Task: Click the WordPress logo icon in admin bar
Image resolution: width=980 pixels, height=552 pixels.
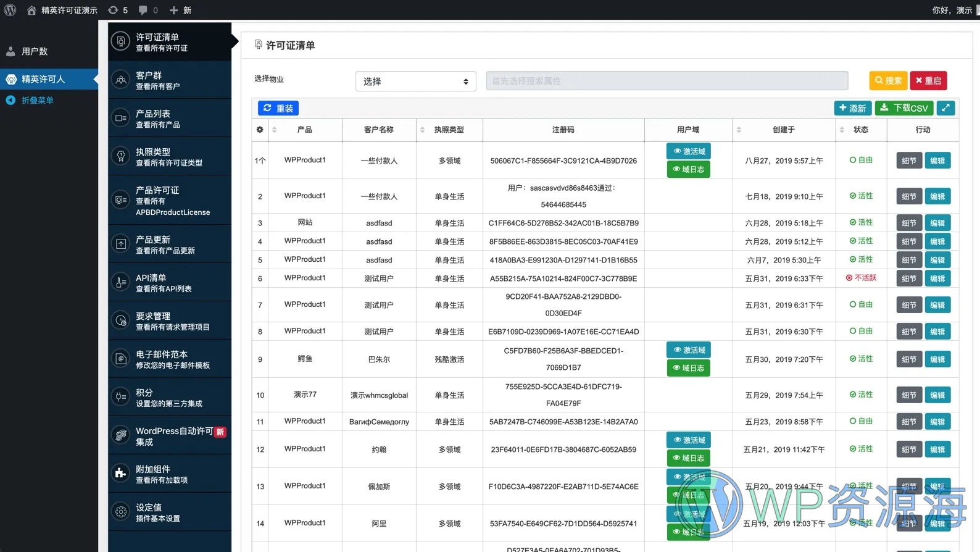Action: 10,10
